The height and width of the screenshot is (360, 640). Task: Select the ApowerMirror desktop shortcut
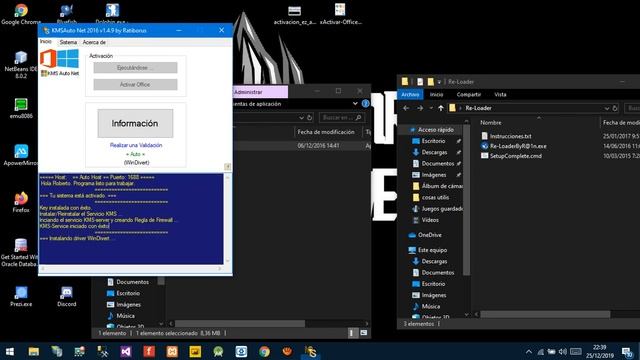tap(20, 155)
